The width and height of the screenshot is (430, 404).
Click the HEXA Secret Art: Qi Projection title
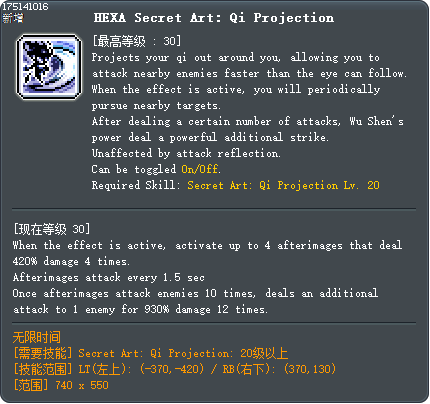point(213,18)
